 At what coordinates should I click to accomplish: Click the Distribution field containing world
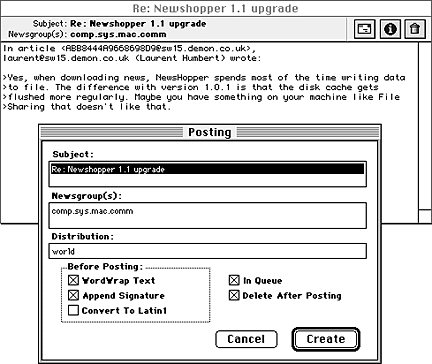click(208, 251)
